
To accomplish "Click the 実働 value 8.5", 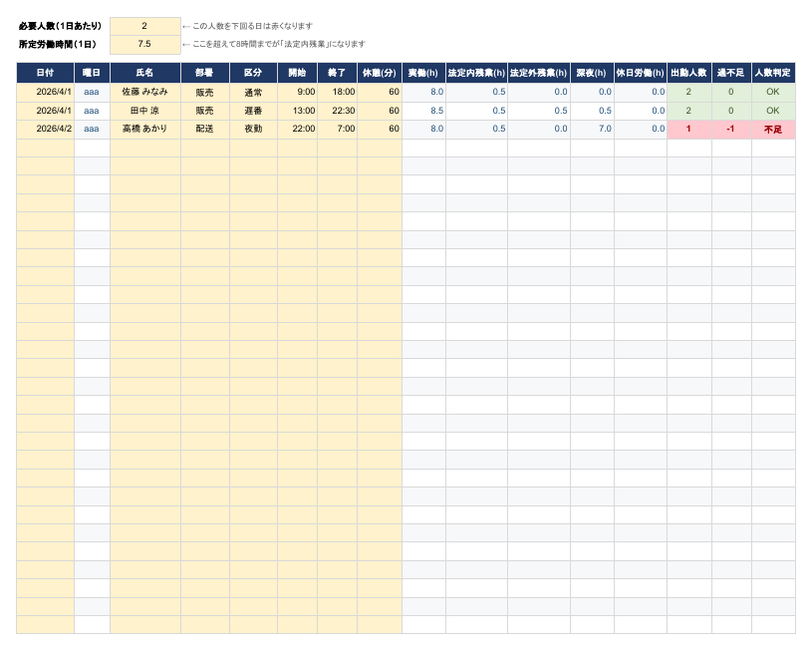I will (x=423, y=111).
